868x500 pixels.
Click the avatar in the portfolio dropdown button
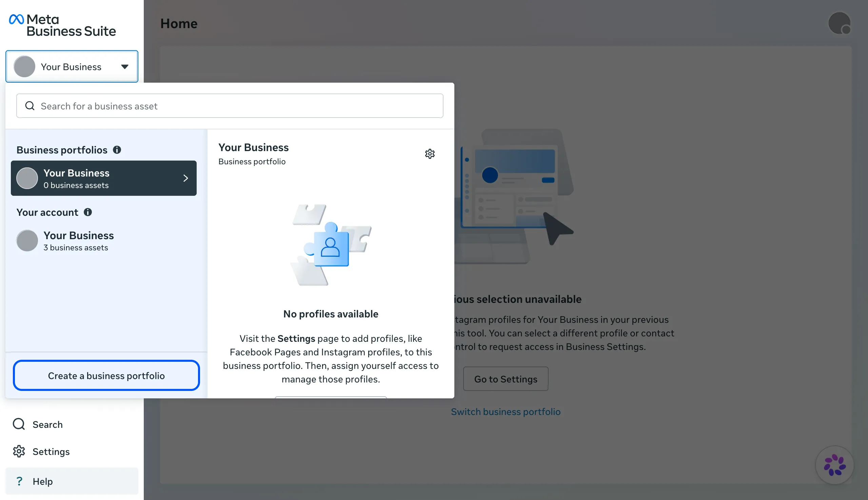pos(24,67)
